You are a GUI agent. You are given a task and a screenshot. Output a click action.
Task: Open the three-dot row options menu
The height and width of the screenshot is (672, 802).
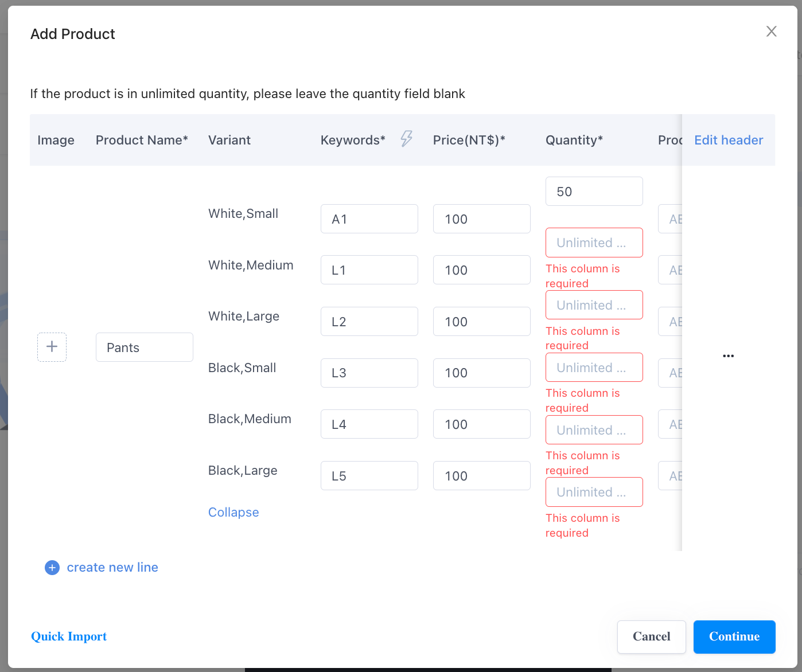pos(728,356)
